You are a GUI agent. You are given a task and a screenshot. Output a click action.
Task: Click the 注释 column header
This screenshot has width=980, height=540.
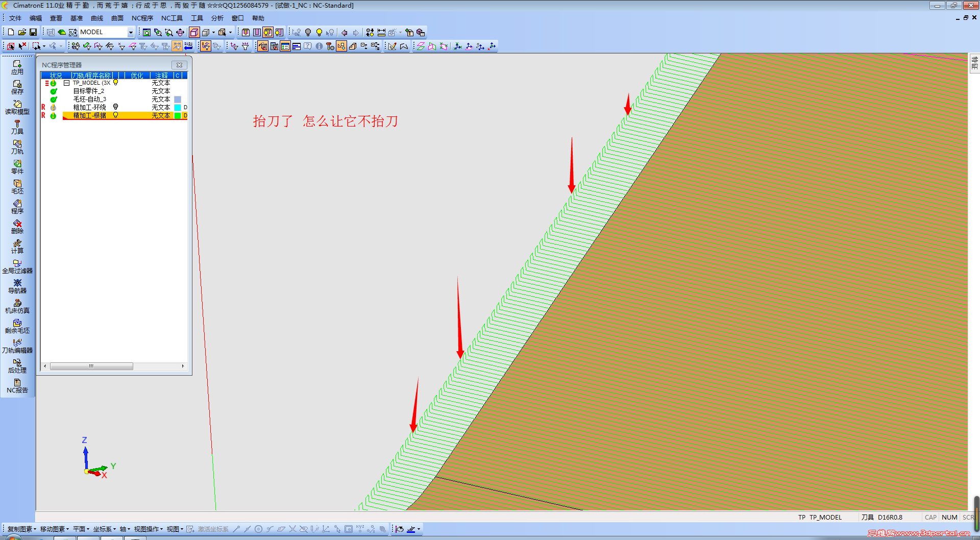161,76
